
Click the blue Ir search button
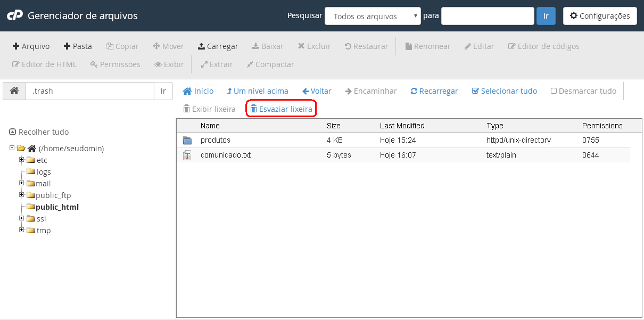[x=546, y=16]
